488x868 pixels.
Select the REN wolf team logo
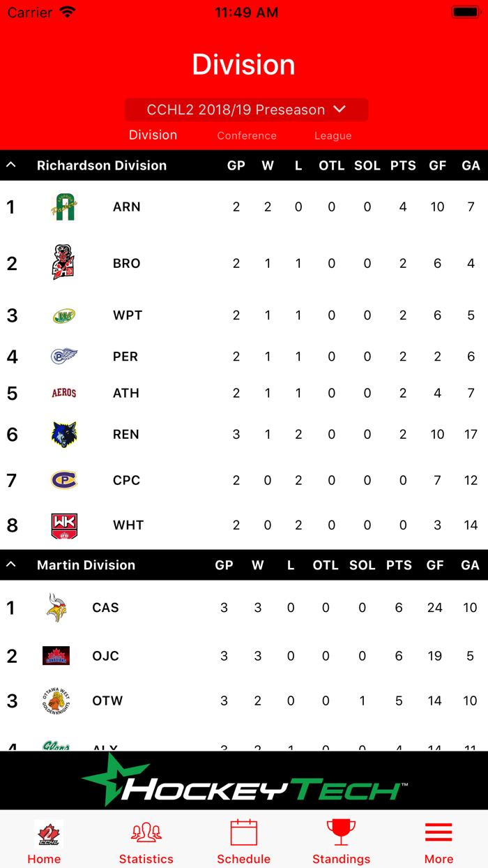click(63, 434)
